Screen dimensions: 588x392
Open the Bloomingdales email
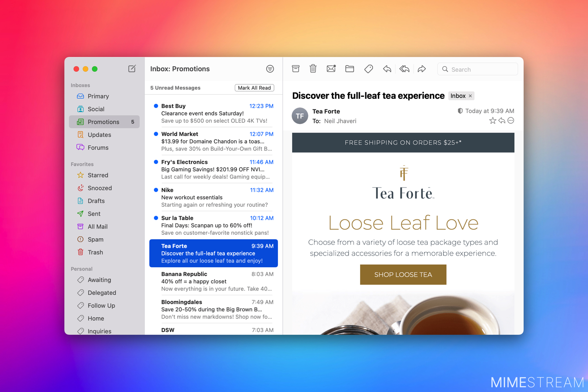tap(214, 309)
